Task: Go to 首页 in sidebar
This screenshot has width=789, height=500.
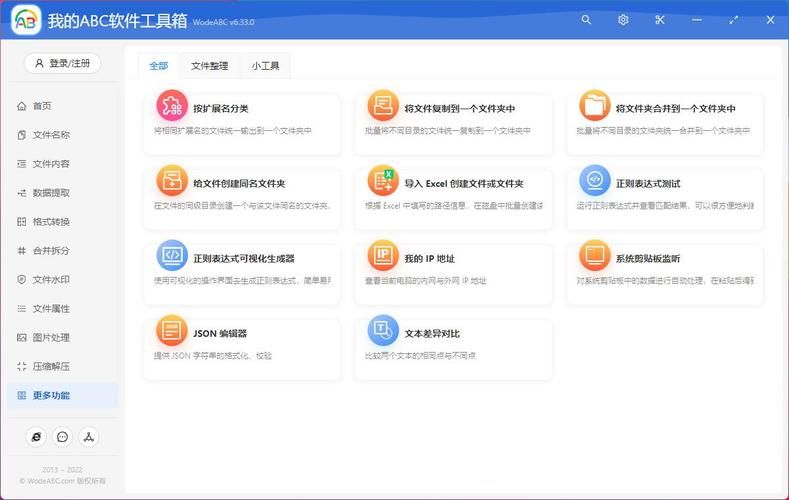Action: pyautogui.click(x=62, y=106)
